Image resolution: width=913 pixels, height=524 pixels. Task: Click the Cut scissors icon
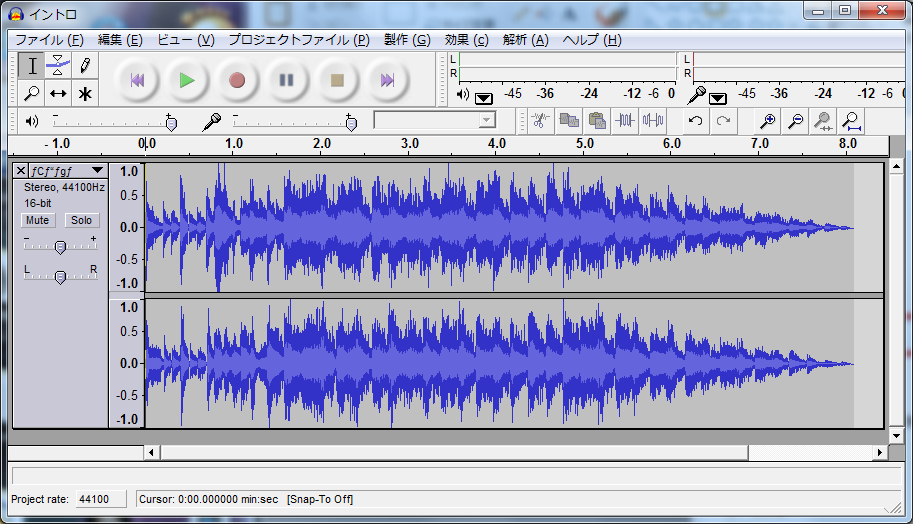[540, 121]
